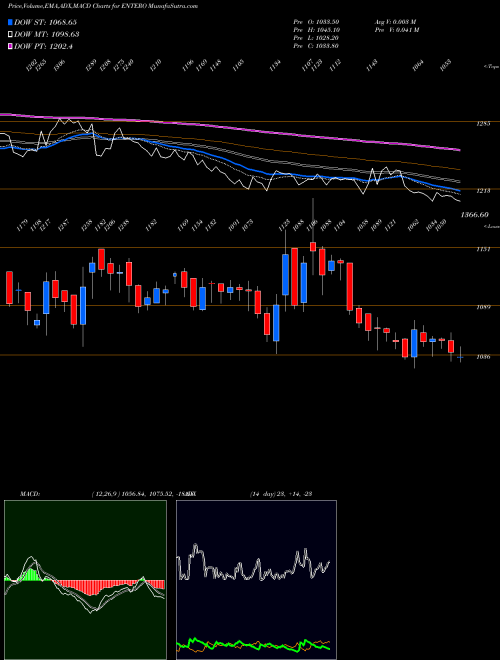Click the 'Pre V: 0.041 M' volume text
This screenshot has height=660, width=500.
396,30
